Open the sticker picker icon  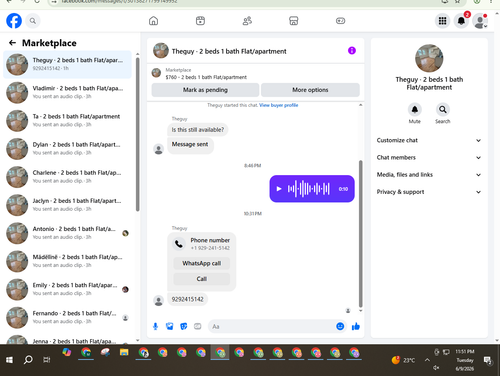coord(184,326)
